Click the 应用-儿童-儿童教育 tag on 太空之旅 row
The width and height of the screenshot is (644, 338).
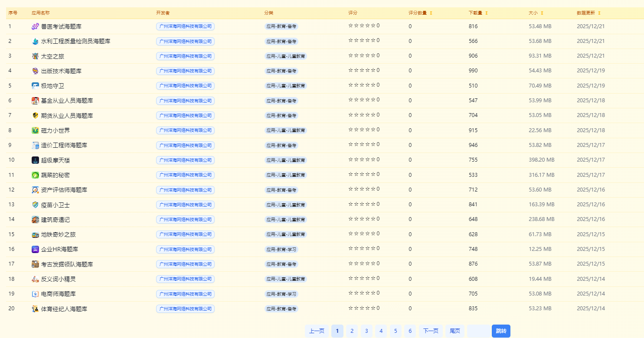[285, 56]
